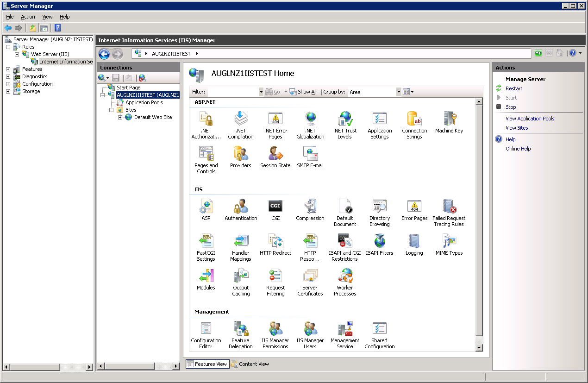Open the Worker Processes icon
Screen dimensions: 588x383
(x=345, y=276)
